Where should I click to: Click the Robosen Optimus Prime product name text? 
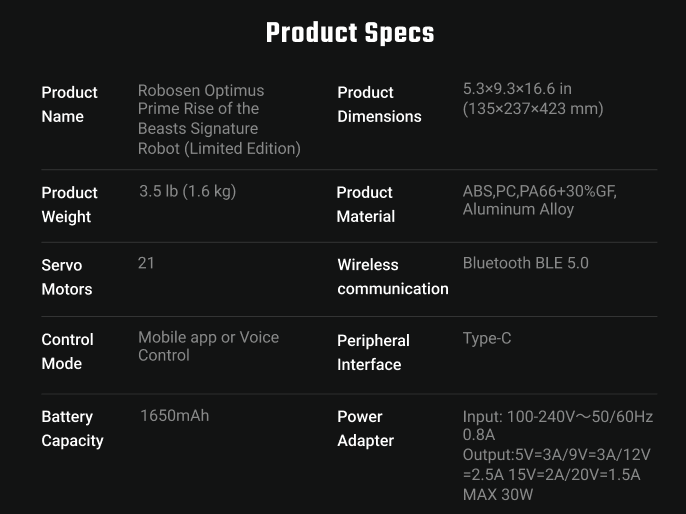pos(219,119)
